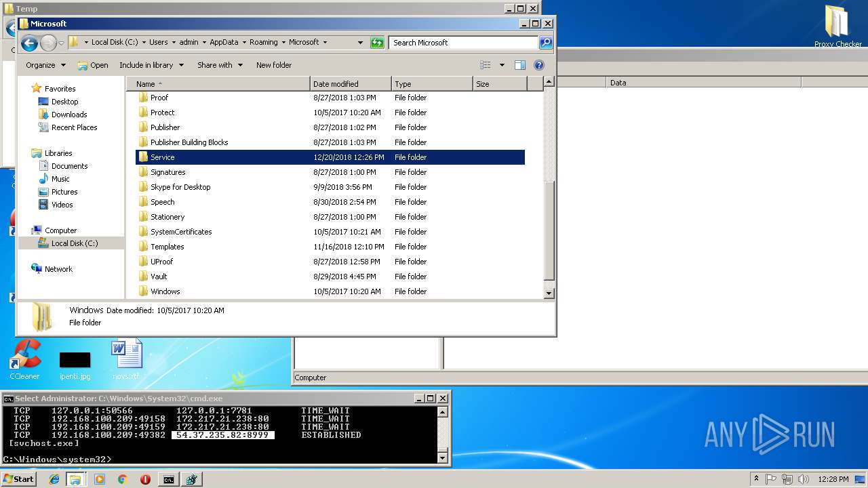Go back with the Explorer back arrow
This screenshot has width=868, height=488.
pyautogui.click(x=29, y=43)
